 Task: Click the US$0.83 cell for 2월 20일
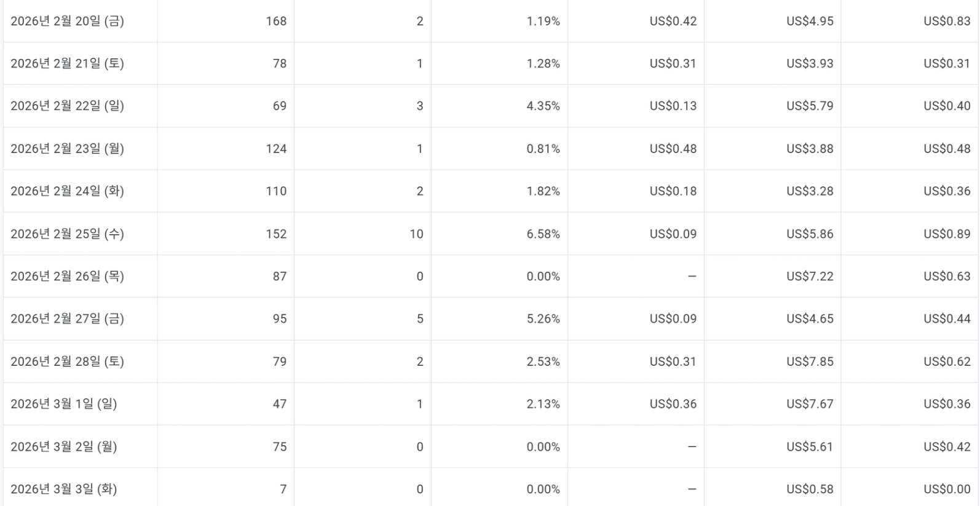(947, 21)
